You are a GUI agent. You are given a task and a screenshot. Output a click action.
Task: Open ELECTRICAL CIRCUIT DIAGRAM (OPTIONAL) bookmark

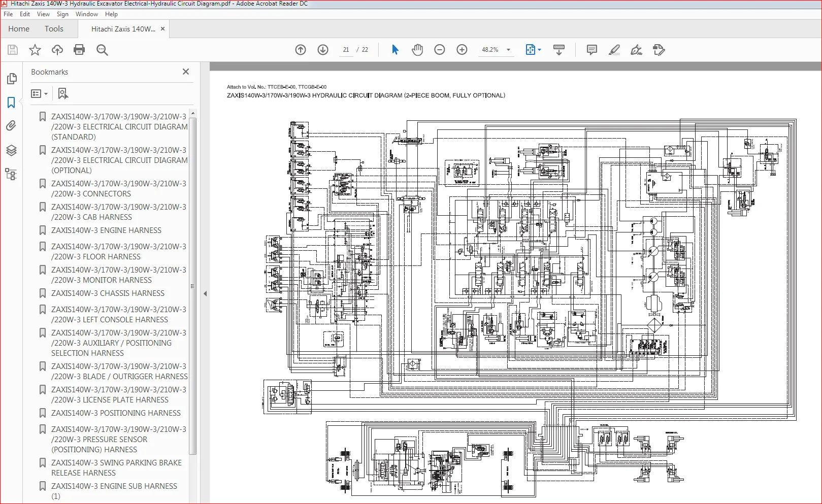(119, 160)
